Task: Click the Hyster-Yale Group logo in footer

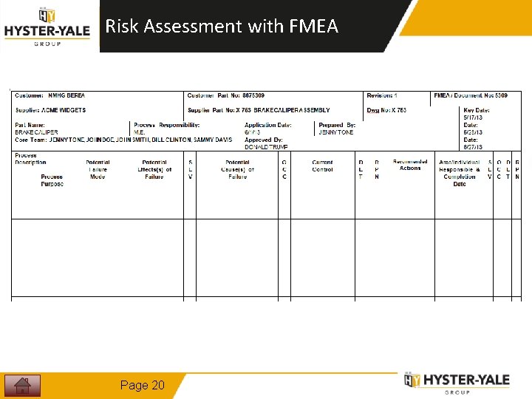Action: [457, 383]
